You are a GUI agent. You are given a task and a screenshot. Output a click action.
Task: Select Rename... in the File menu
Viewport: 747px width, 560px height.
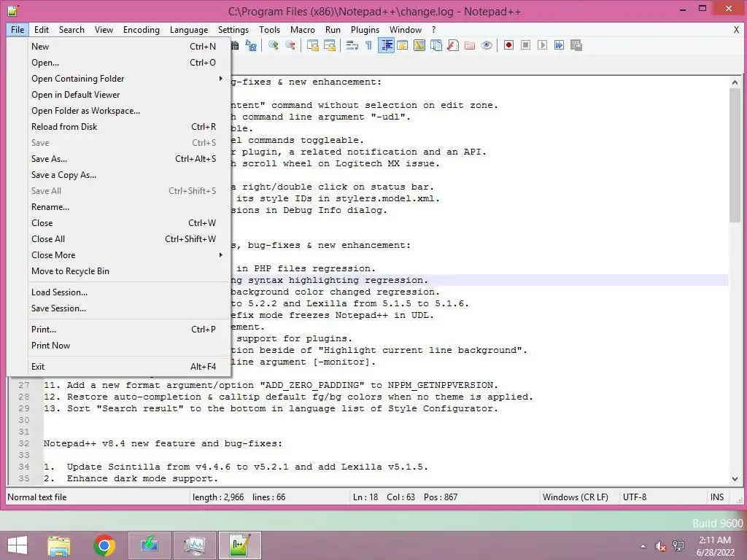[x=123, y=206]
